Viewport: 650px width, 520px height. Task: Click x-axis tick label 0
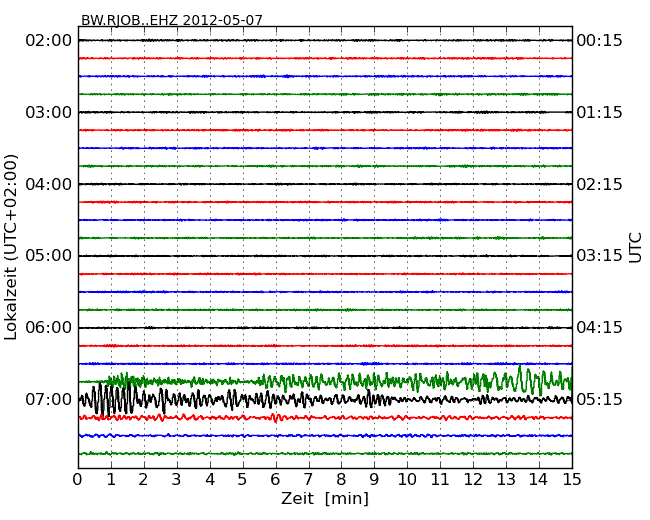tap(78, 479)
